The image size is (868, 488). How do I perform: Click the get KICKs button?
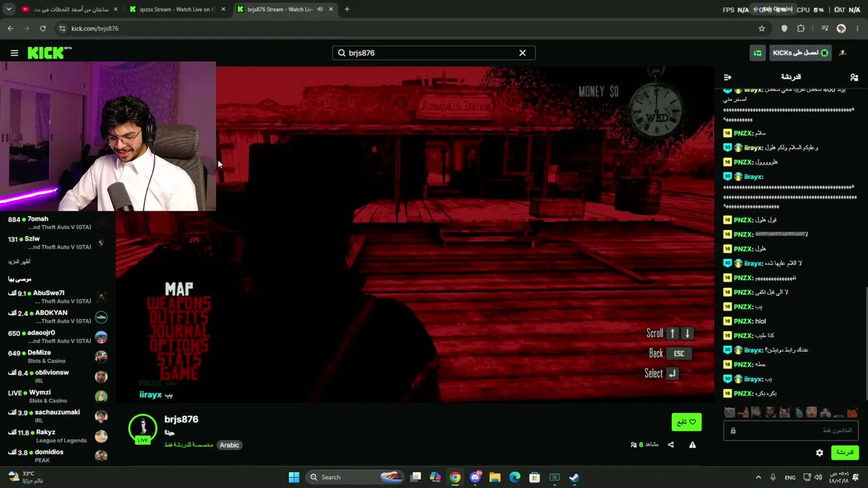(800, 53)
